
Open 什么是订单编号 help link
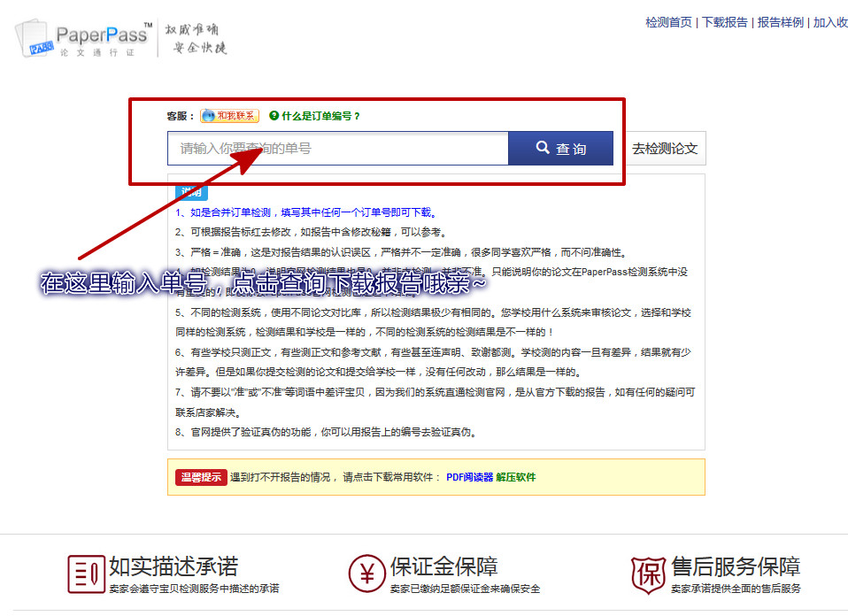pyautogui.click(x=320, y=116)
